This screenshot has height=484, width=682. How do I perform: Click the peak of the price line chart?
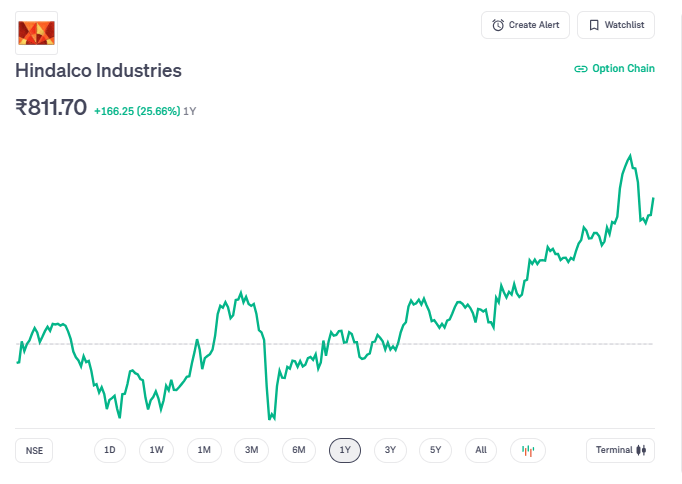point(630,155)
